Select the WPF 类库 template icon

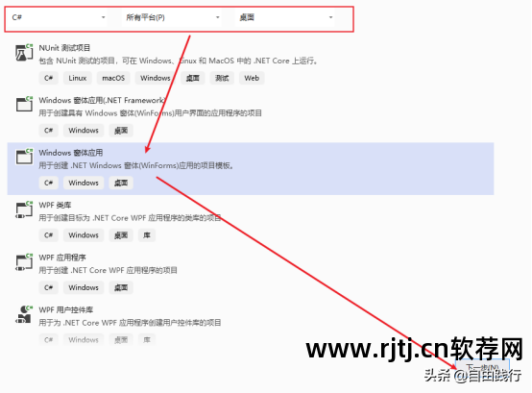click(x=24, y=209)
